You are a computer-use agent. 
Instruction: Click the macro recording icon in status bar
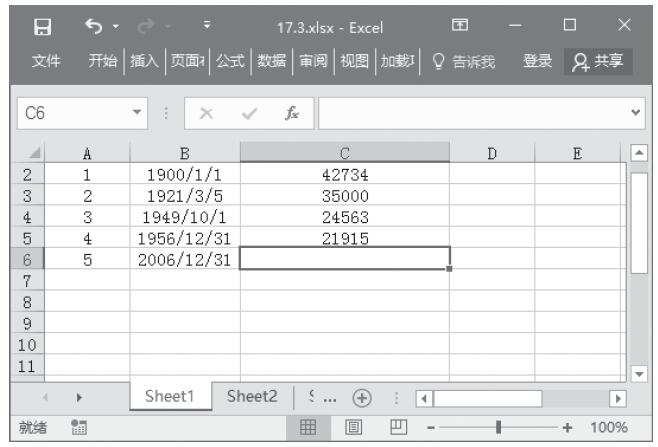[79, 427]
